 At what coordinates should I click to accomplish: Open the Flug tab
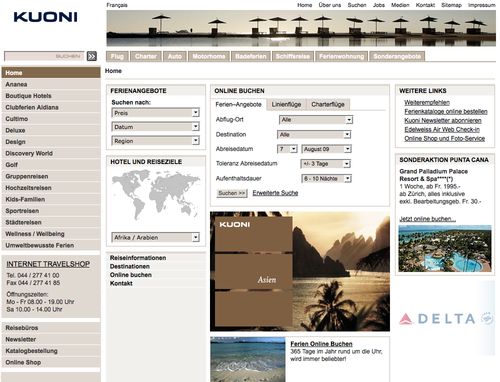(x=117, y=56)
